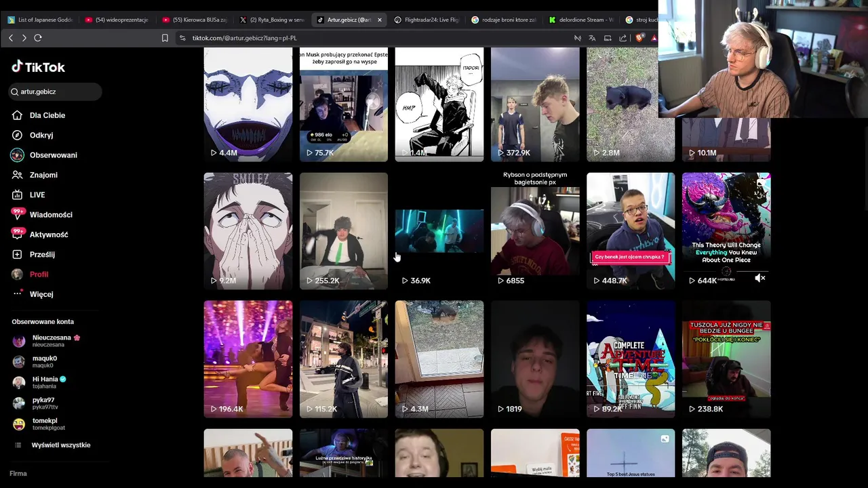Image resolution: width=868 pixels, height=488 pixels.
Task: Open followed account Nieuczesana
Action: click(54, 341)
